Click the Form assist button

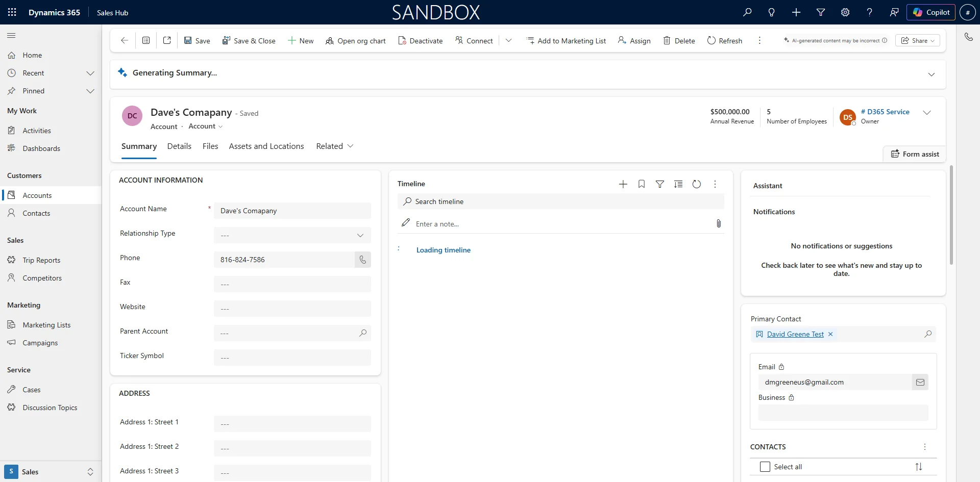(x=915, y=154)
